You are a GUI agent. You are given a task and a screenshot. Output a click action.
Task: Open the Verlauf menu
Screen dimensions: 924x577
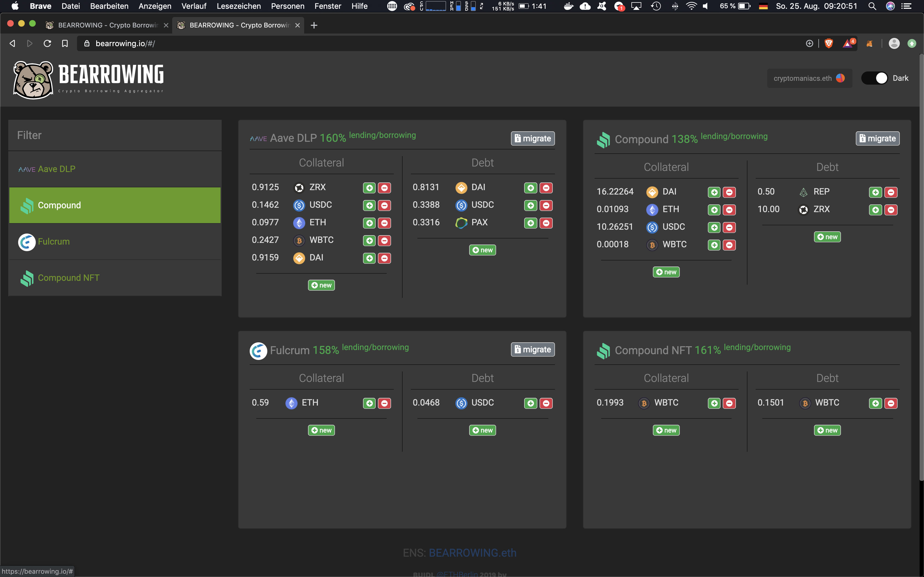point(194,6)
